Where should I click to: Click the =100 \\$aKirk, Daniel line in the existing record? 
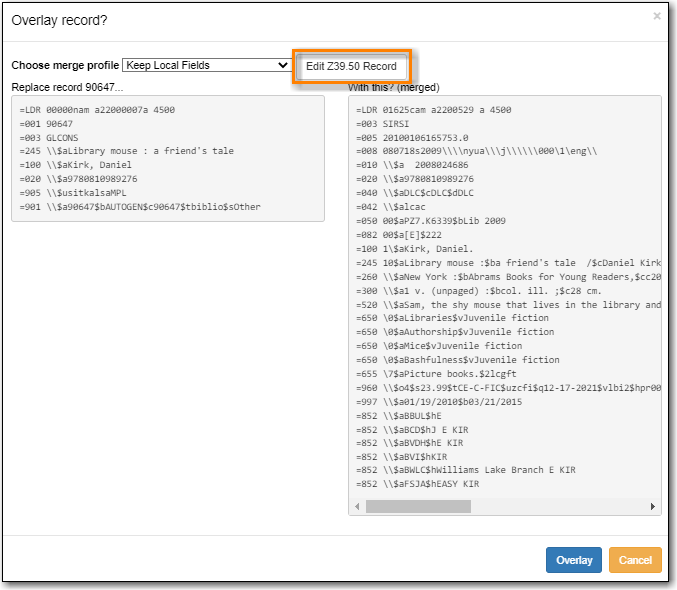(x=76, y=165)
